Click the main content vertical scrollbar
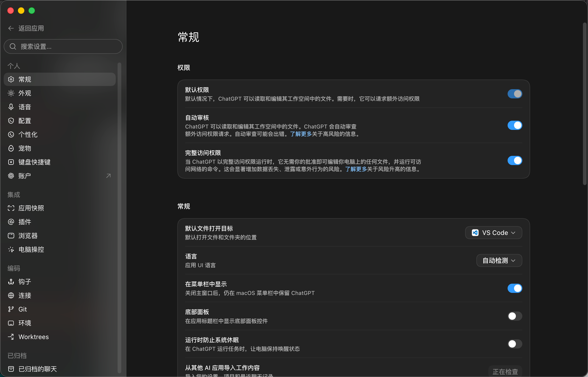588x377 pixels. coord(585,104)
